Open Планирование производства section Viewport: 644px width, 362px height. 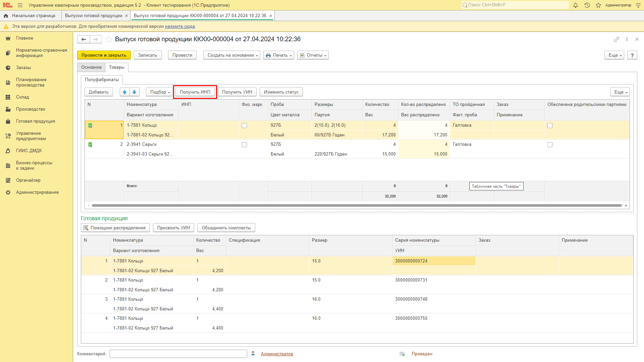[31, 82]
